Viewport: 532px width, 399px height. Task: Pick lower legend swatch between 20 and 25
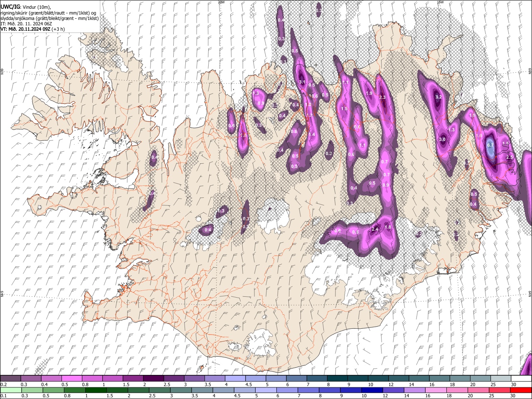pos(479,390)
